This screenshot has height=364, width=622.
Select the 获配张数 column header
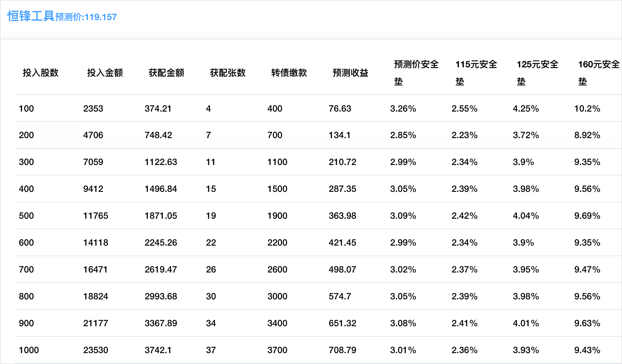(x=228, y=73)
